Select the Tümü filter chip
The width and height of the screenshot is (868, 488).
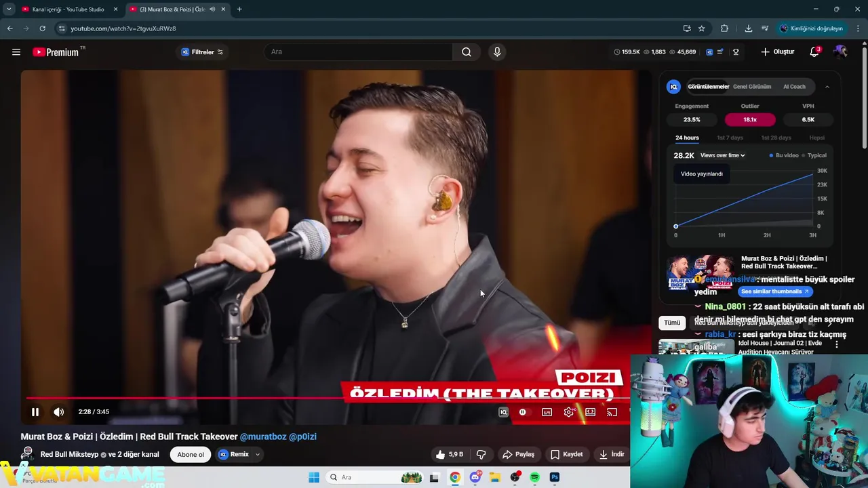click(x=672, y=323)
